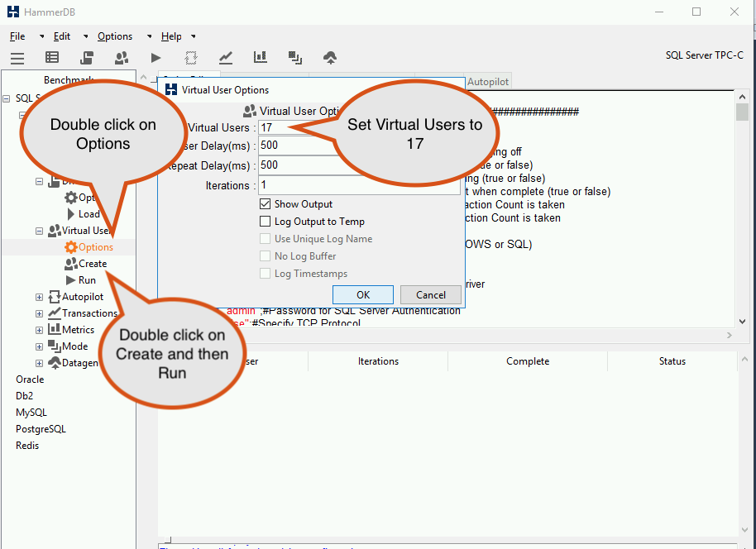Click the Metrics tree node icon
756x549 pixels.
[55, 330]
